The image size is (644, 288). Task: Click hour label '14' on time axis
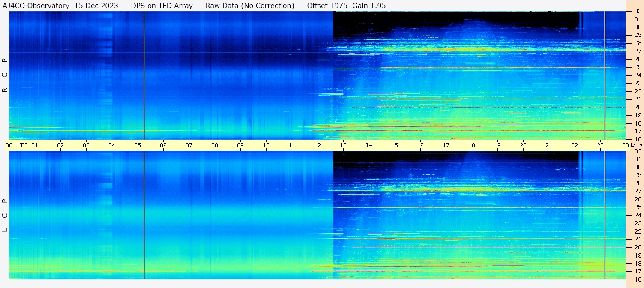(x=369, y=145)
